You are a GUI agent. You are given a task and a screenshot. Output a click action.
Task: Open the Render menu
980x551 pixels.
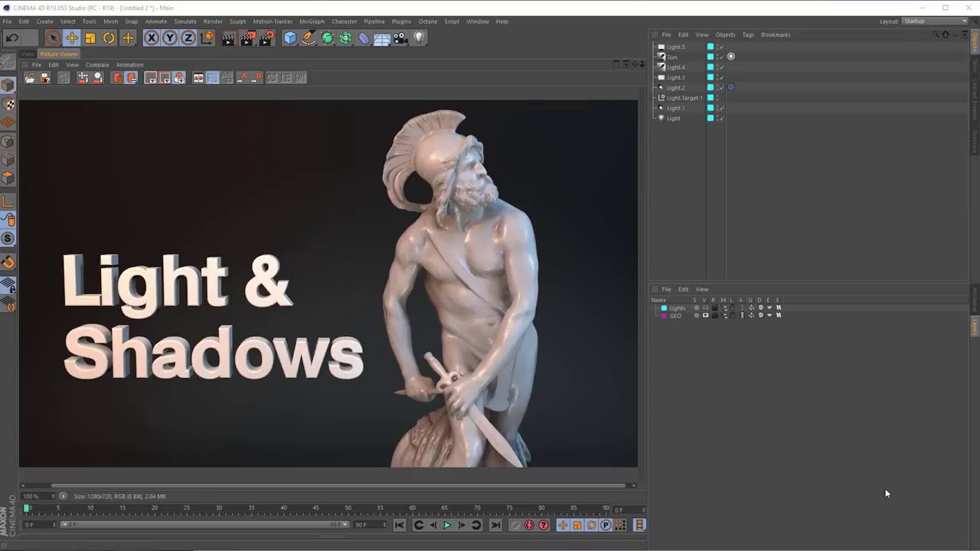tap(213, 21)
